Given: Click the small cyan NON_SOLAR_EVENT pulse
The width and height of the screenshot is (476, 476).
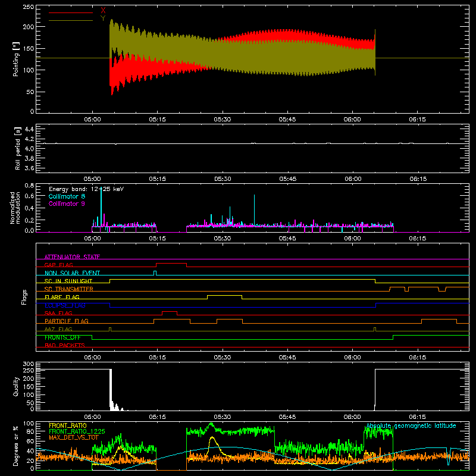Looking at the screenshot, I should click(x=155, y=273).
